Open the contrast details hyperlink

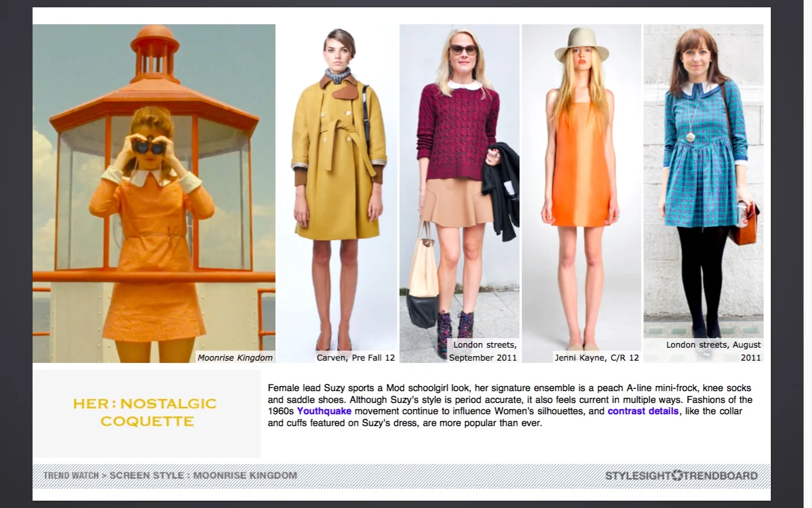coord(643,411)
